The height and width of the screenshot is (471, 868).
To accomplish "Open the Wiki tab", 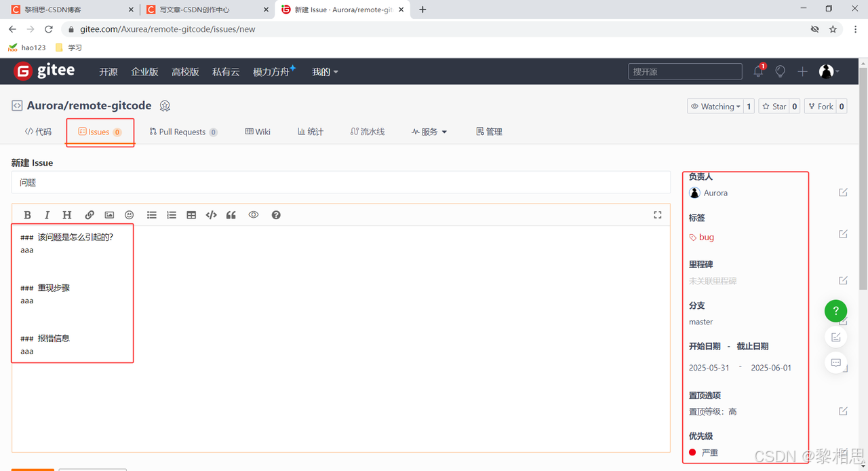I will [258, 132].
